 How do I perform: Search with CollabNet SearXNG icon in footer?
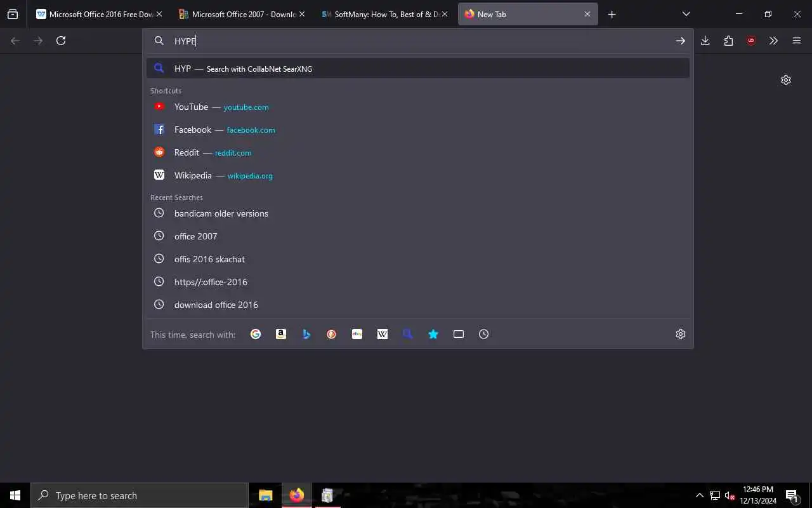(408, 334)
